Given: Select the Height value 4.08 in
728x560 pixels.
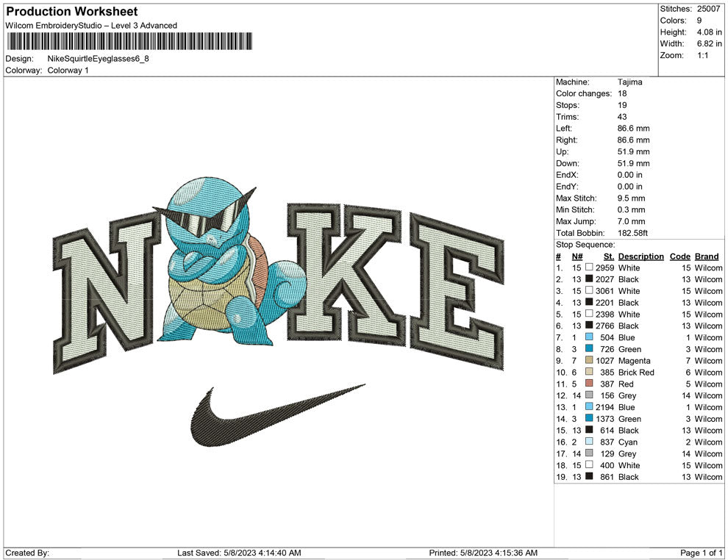Looking at the screenshot, I should coord(709,32).
